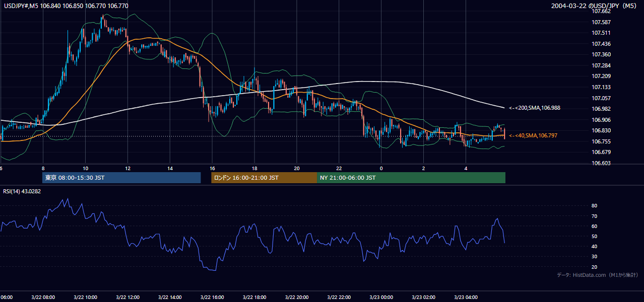
Task: Click the 3/23 00:00 time axis label
Action: pyautogui.click(x=381, y=297)
